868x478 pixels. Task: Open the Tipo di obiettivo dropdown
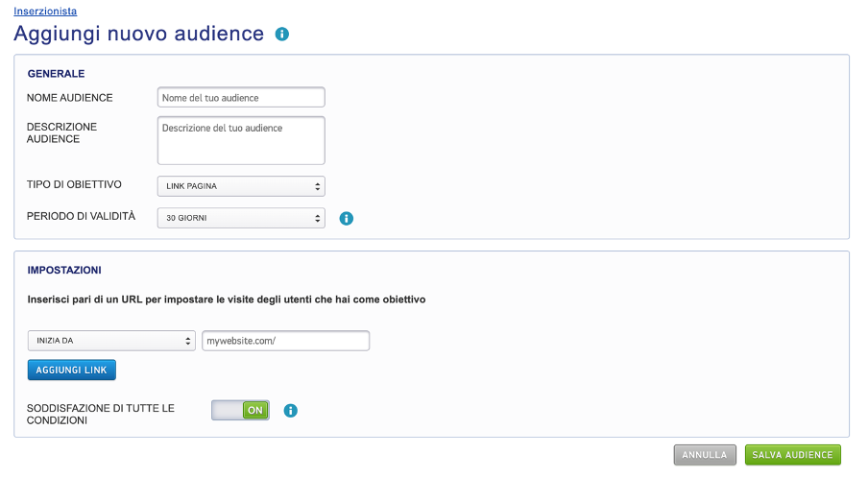pyautogui.click(x=240, y=186)
